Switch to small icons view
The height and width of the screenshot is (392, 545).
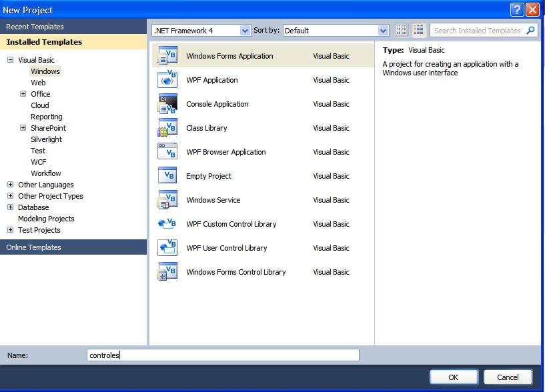pos(401,30)
